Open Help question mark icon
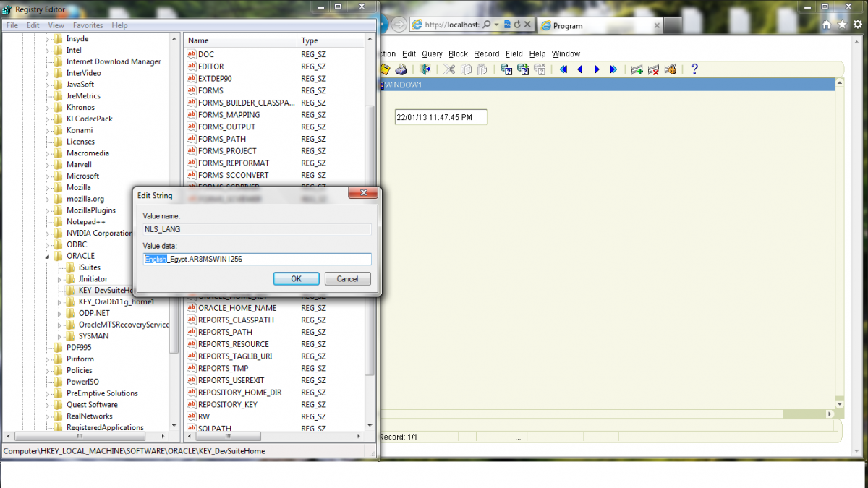 [x=694, y=69]
